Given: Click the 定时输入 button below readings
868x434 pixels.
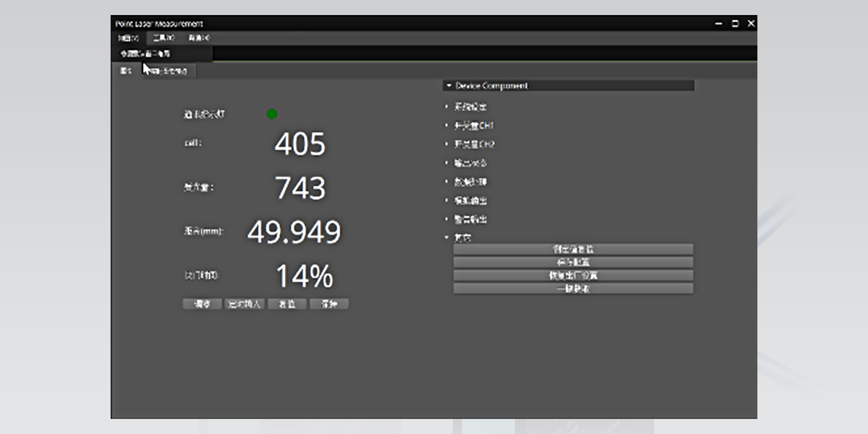Looking at the screenshot, I should [244, 304].
